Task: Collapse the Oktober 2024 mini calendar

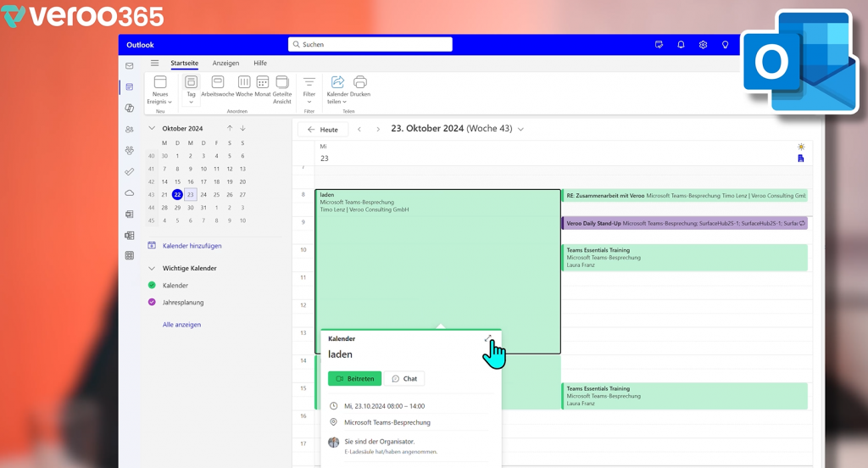Action: click(x=152, y=128)
